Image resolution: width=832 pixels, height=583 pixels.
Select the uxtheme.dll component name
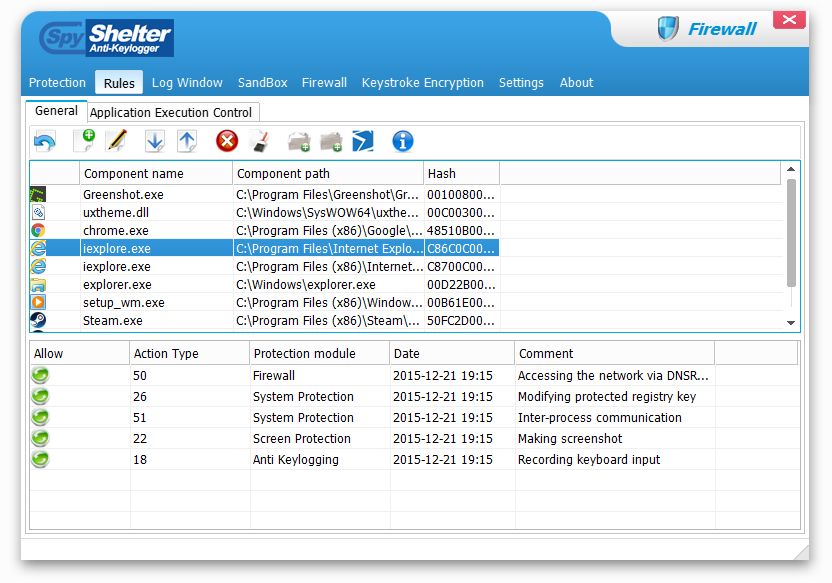116,213
